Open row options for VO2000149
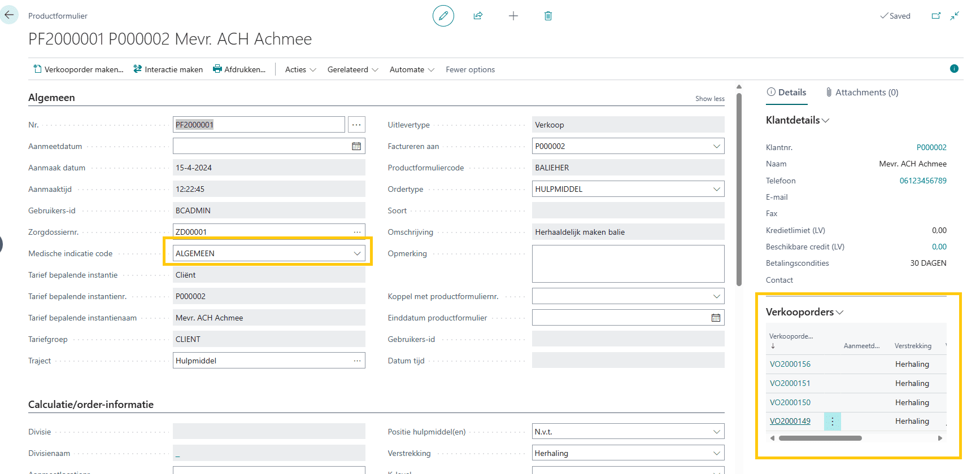The width and height of the screenshot is (980, 474). [x=832, y=422]
